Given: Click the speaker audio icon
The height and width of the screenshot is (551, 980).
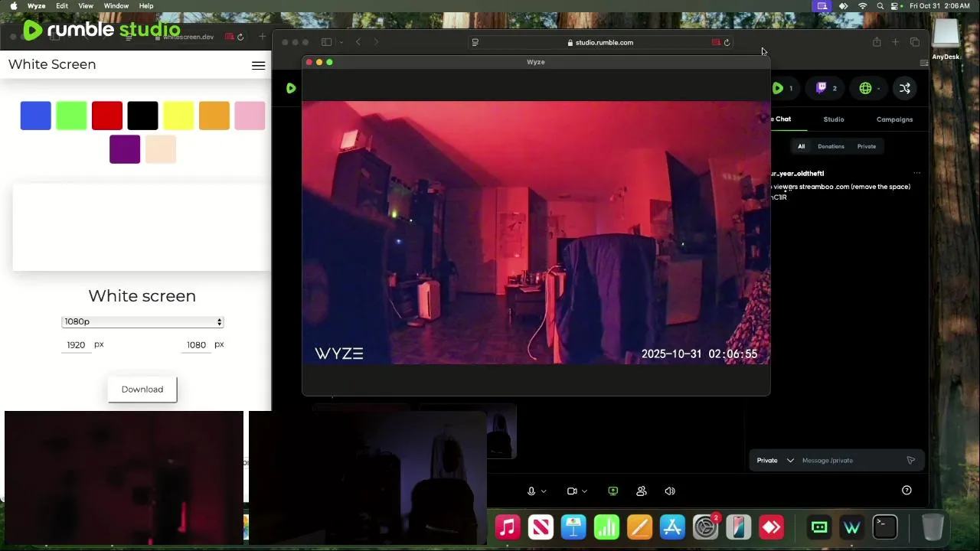Looking at the screenshot, I should pyautogui.click(x=670, y=491).
